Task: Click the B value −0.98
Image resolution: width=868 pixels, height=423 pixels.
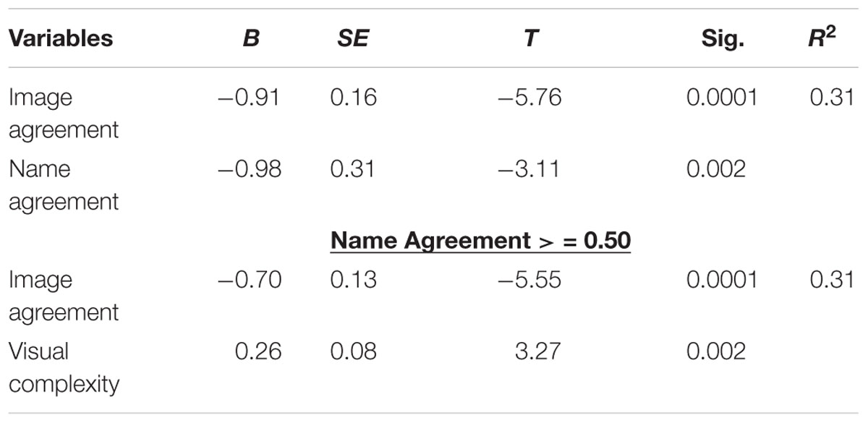Action: point(249,169)
